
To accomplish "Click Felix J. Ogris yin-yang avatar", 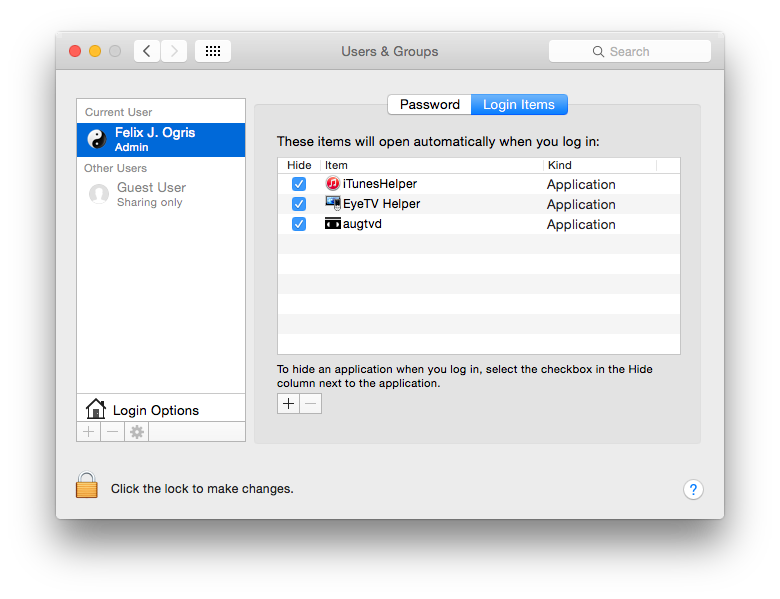I will (97, 140).
